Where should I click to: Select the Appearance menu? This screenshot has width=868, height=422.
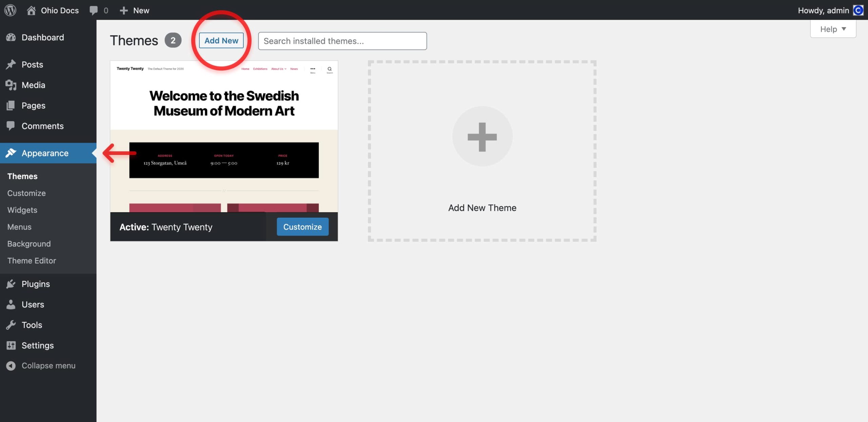click(48, 153)
